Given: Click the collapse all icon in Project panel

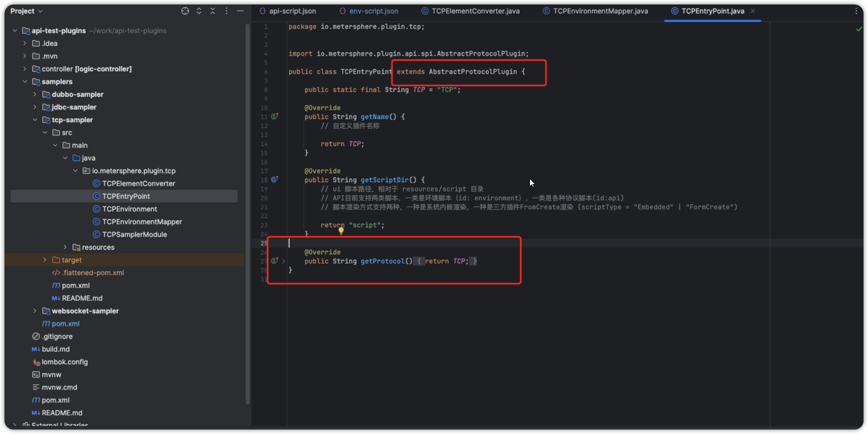Looking at the screenshot, I should pyautogui.click(x=213, y=11).
